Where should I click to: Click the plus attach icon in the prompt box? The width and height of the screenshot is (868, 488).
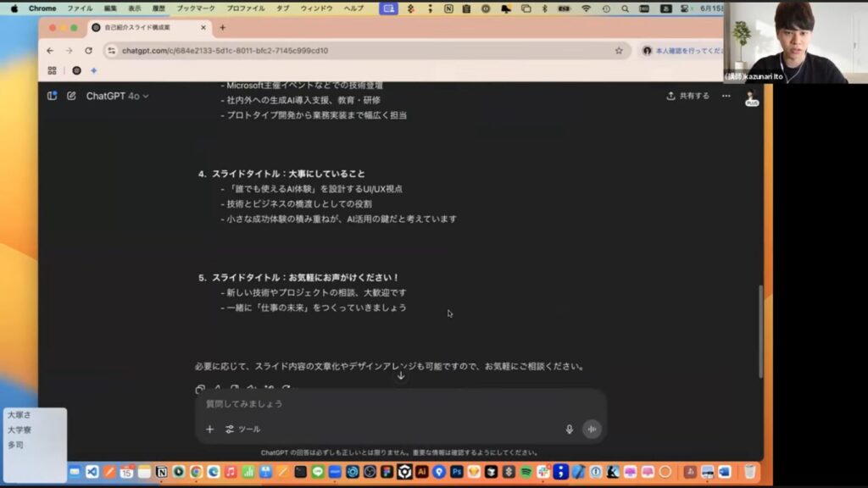[210, 430]
